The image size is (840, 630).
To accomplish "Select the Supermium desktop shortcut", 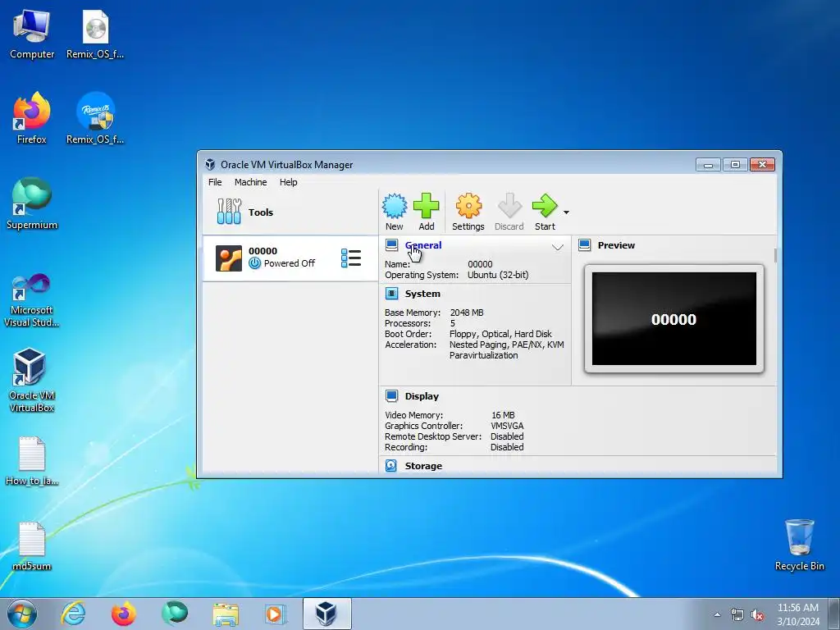I will (32, 203).
